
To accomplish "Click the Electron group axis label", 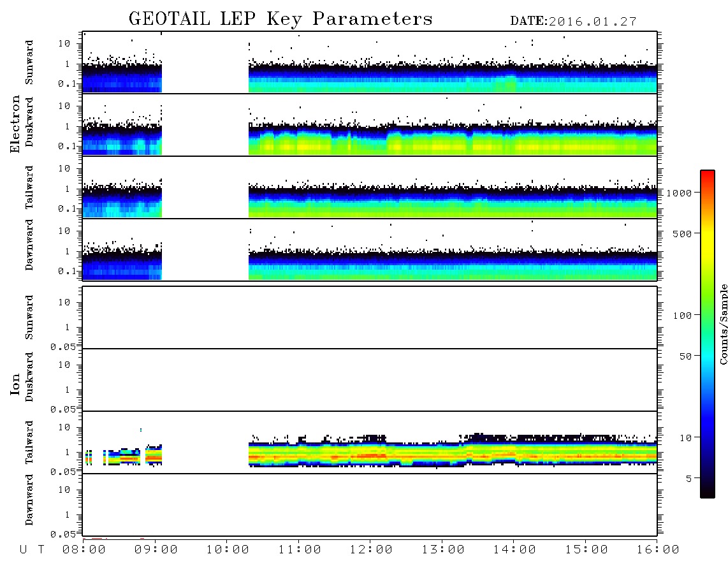I will click(x=15, y=124).
